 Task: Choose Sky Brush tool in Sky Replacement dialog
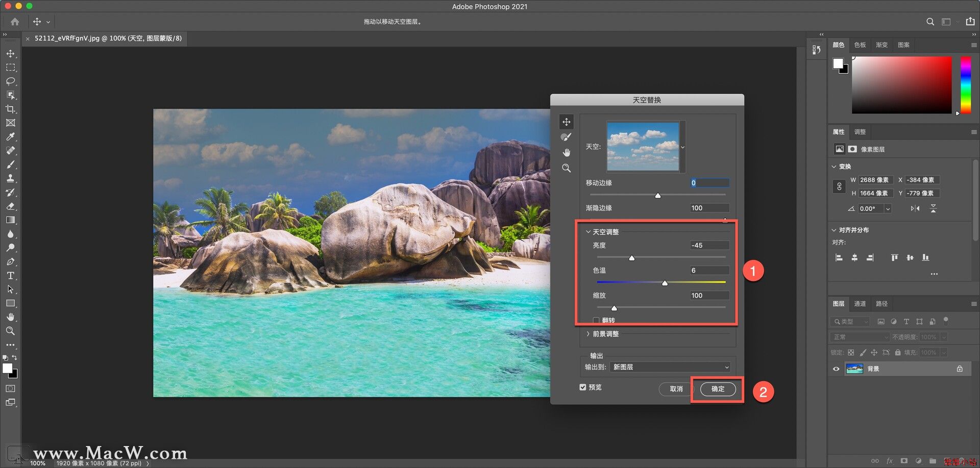[x=566, y=137]
